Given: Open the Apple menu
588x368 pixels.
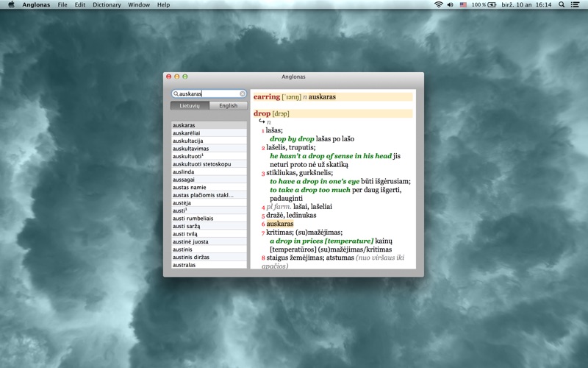Looking at the screenshot, I should click(11, 4).
